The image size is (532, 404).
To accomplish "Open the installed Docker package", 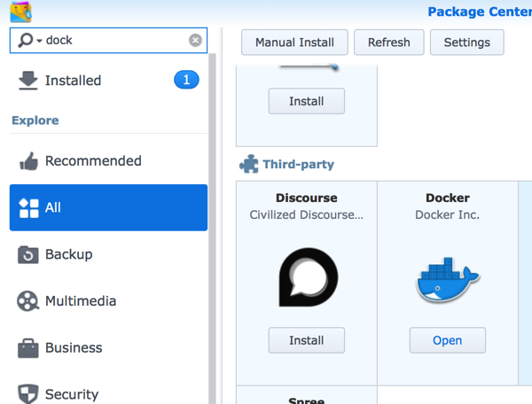I will click(447, 340).
